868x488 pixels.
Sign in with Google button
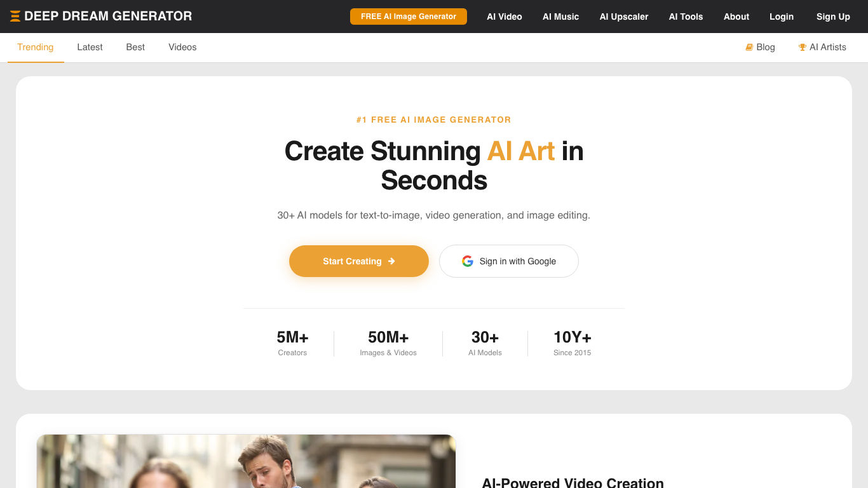[509, 261]
